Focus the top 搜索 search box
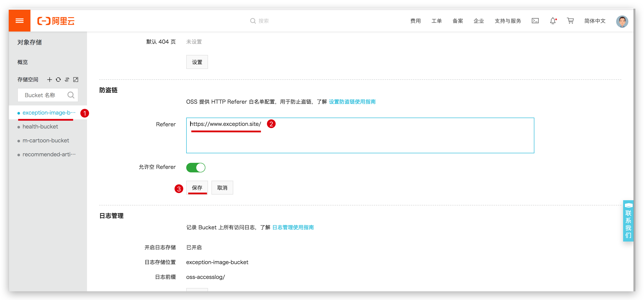644x300 pixels. click(263, 21)
